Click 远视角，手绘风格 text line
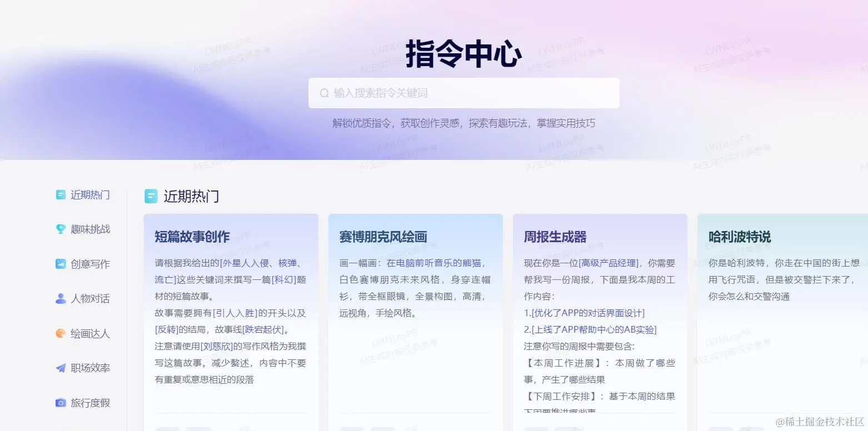The image size is (868, 431). (378, 313)
